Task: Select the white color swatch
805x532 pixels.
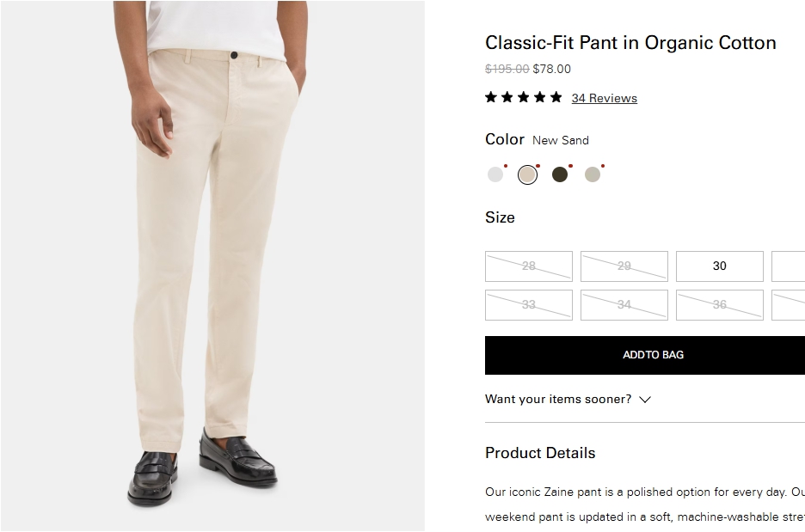Action: click(x=495, y=174)
